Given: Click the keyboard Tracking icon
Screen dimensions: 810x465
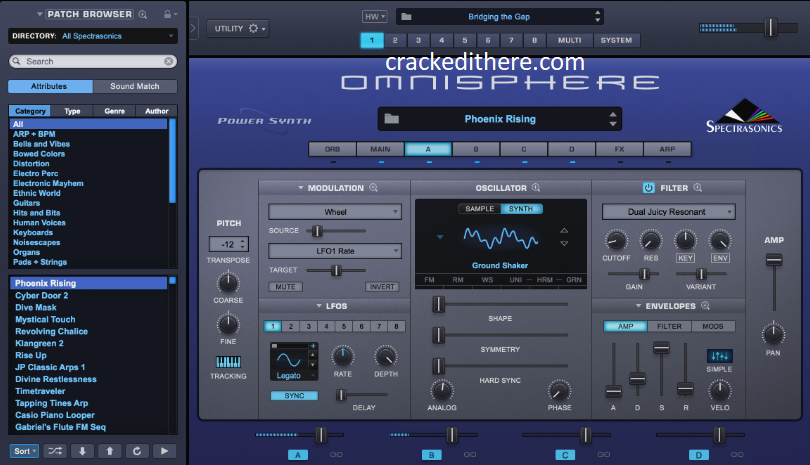Looking at the screenshot, I should pos(228,362).
